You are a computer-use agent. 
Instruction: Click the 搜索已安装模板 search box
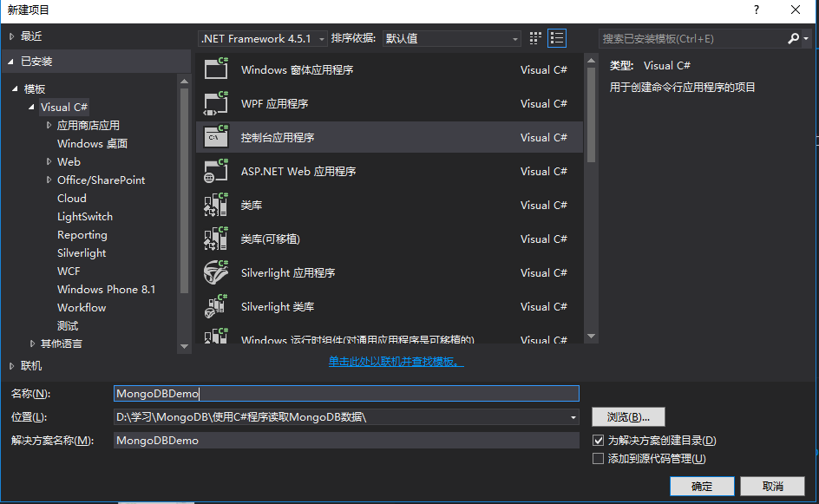click(692, 39)
